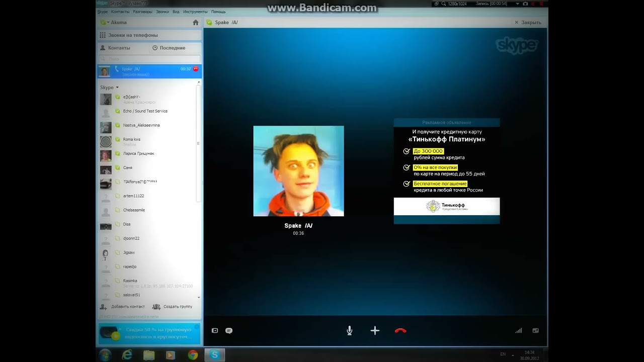Image resolution: width=644 pixels, height=362 pixels.
Task: Open the Windows Start menu
Action: pyautogui.click(x=105, y=355)
